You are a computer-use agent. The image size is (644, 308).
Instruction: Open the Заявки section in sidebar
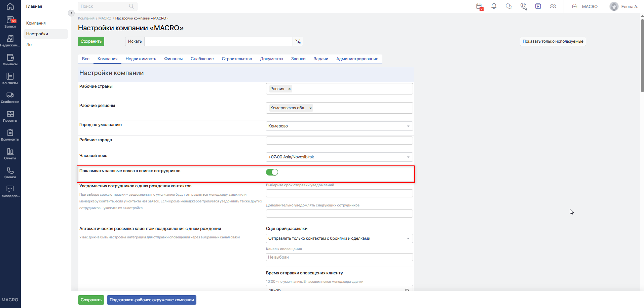(10, 22)
